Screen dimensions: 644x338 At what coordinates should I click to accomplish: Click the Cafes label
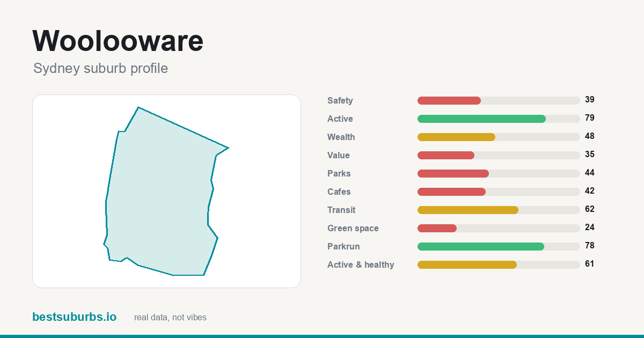click(339, 192)
